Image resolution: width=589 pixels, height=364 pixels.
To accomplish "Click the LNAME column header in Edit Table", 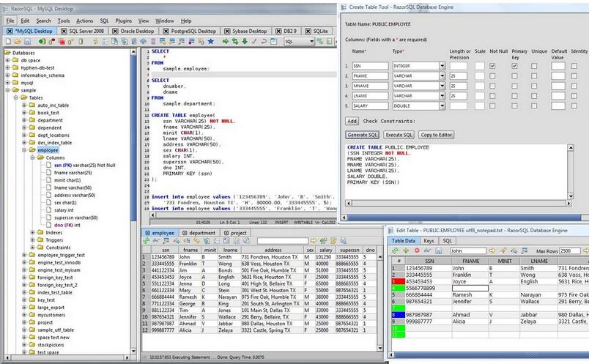I will tap(538, 261).
